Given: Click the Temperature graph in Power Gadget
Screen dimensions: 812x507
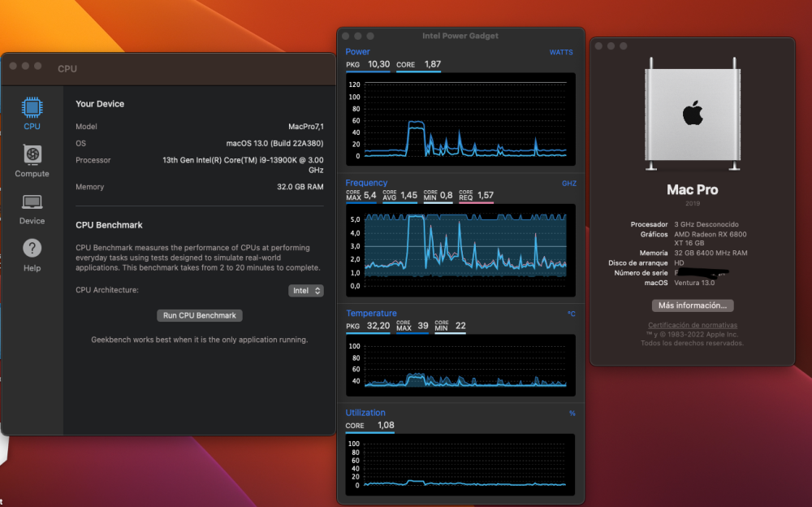Looking at the screenshot, I should [x=460, y=366].
